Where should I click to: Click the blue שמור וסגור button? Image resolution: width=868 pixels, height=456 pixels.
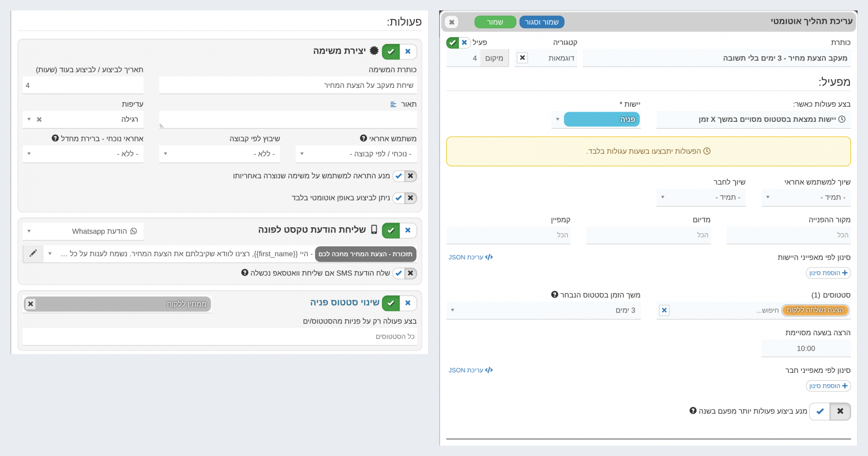tap(542, 22)
